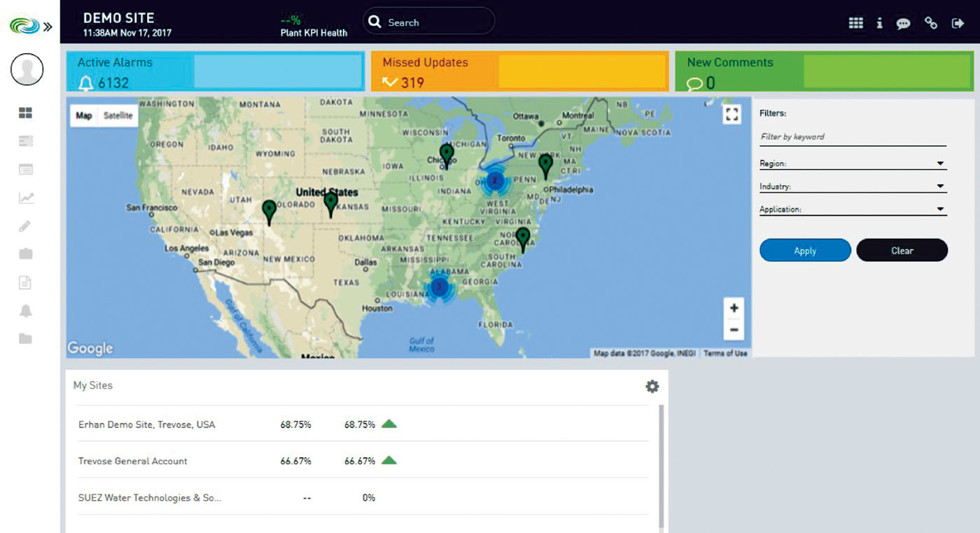The image size is (980, 533).
Task: Zoom in the map with plus button
Action: (x=734, y=308)
